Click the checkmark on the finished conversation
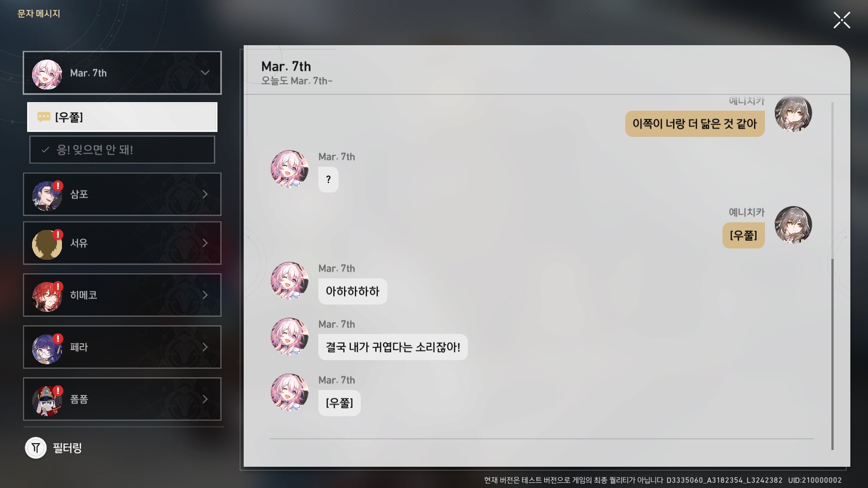 point(45,150)
